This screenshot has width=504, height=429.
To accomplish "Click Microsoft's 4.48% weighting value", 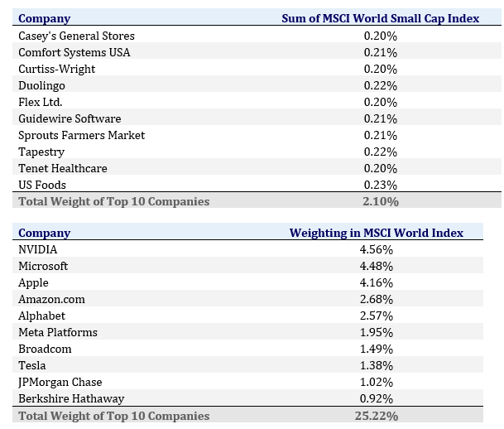I will point(376,266).
